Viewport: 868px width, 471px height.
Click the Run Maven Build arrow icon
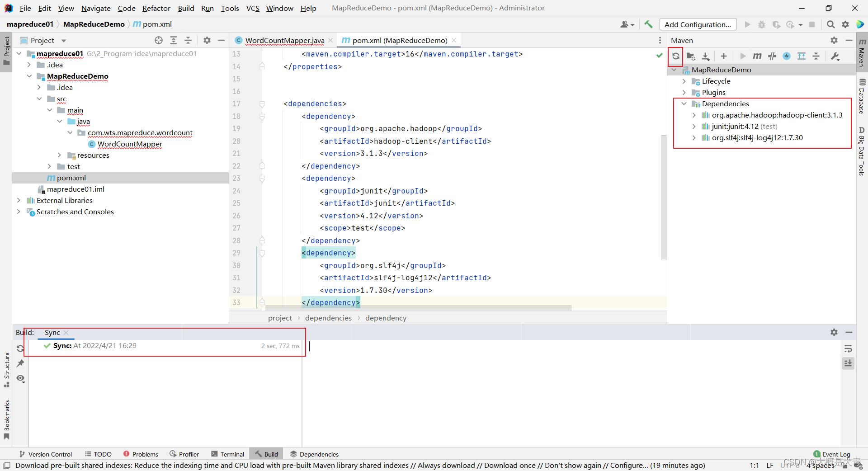[x=742, y=56]
